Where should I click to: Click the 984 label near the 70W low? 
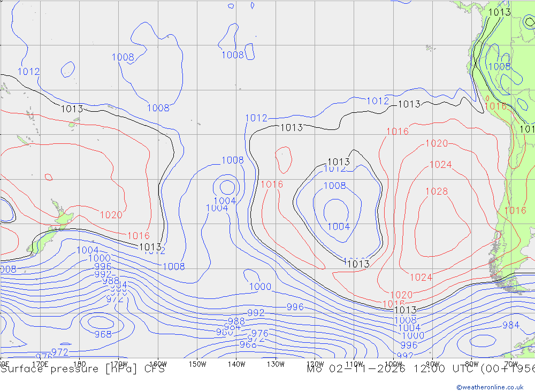[x=511, y=325]
